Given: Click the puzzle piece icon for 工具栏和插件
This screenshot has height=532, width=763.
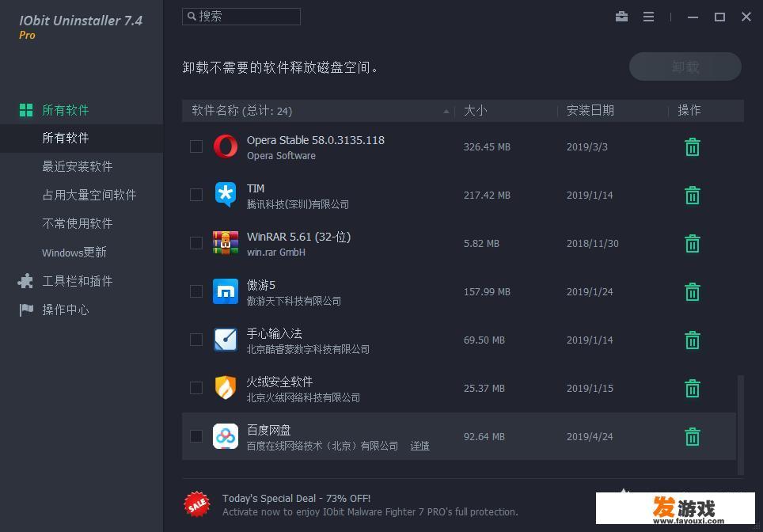Looking at the screenshot, I should point(25,281).
